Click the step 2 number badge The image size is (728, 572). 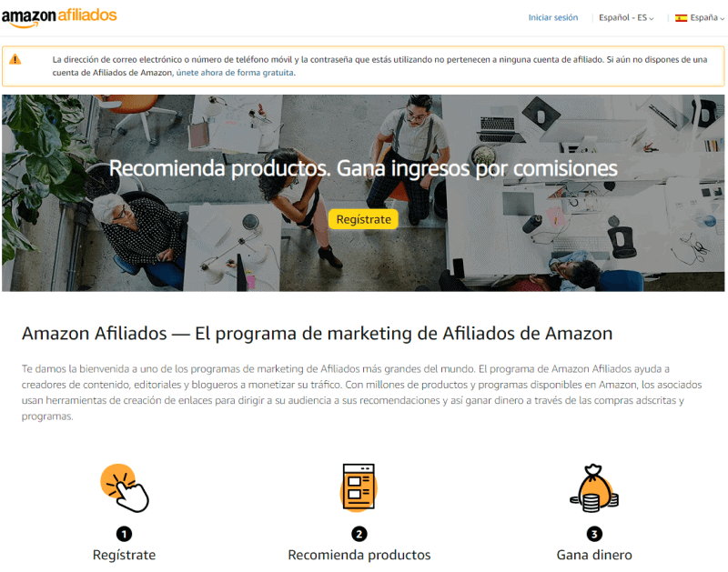359,535
